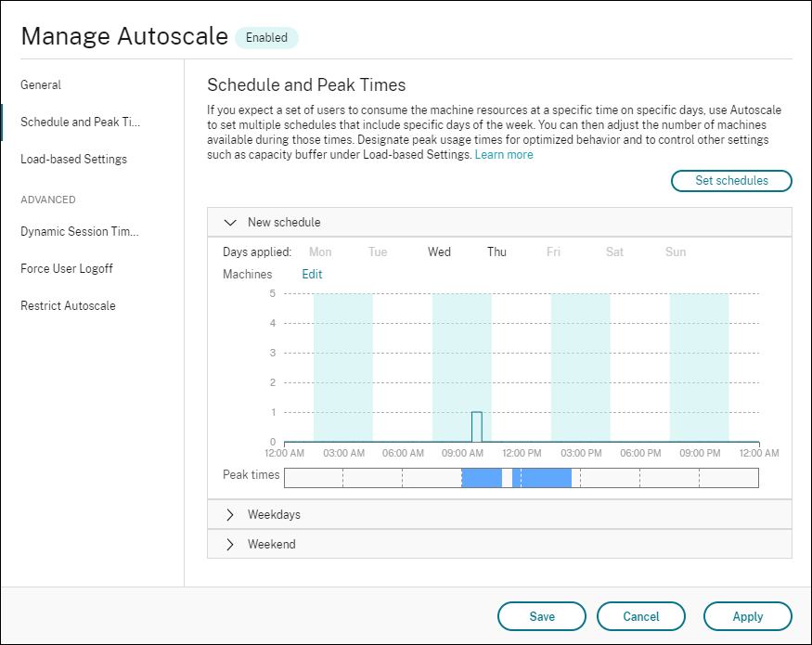812x645 pixels.
Task: Toggle Wednesday off in days applied
Action: 439,251
